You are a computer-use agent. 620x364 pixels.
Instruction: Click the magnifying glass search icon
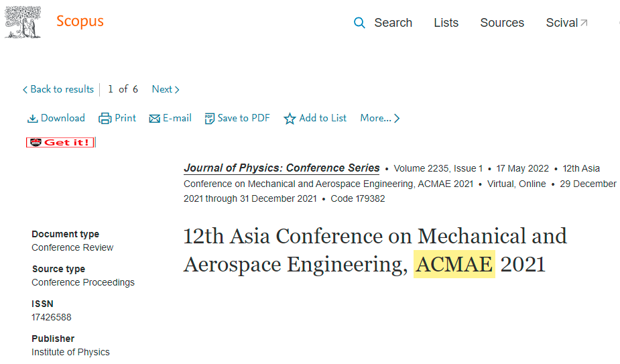coord(359,23)
